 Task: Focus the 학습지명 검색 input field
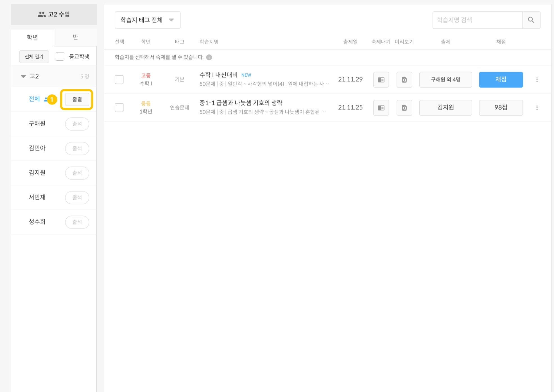click(477, 20)
